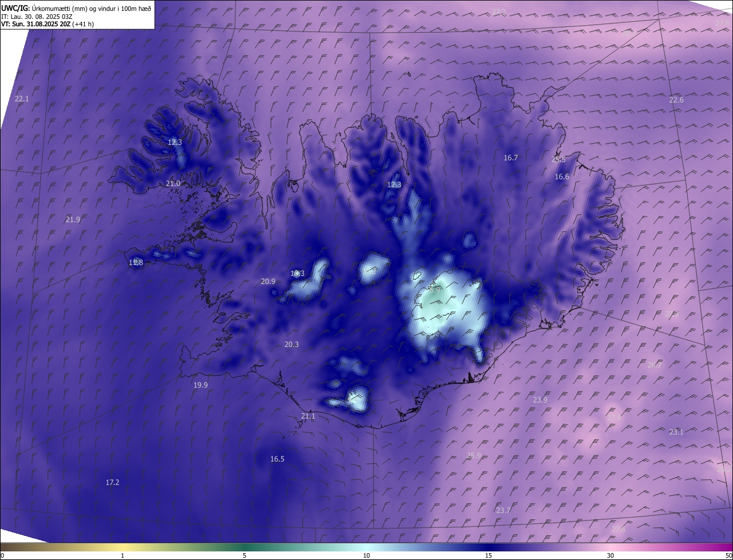Click the 11.8 value label
The width and height of the screenshot is (733, 560).
[136, 263]
